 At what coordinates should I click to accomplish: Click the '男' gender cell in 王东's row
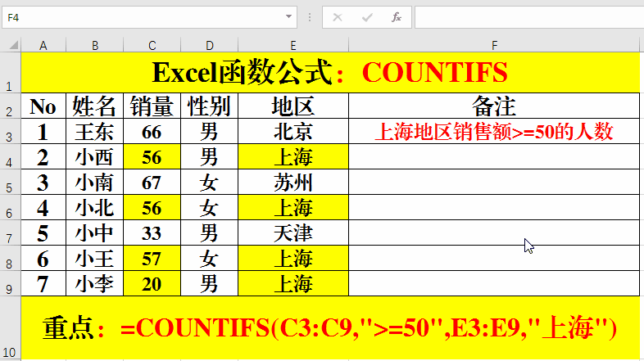click(x=210, y=131)
